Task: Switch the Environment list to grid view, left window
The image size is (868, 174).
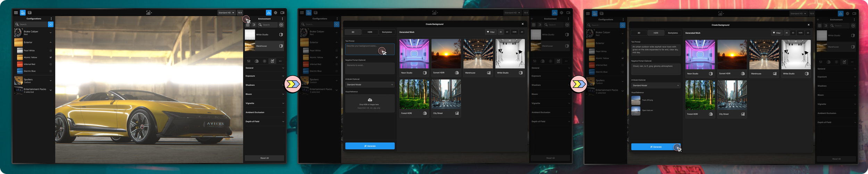Action: 248,25
